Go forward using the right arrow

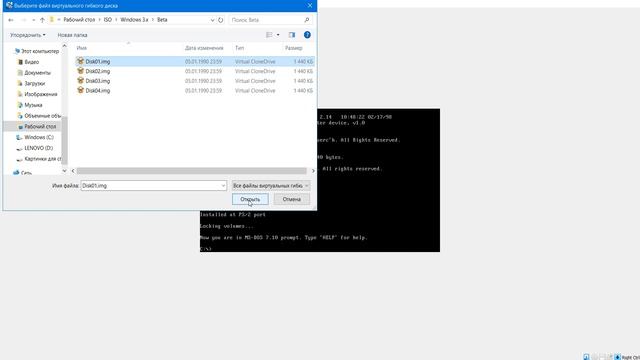[23, 20]
